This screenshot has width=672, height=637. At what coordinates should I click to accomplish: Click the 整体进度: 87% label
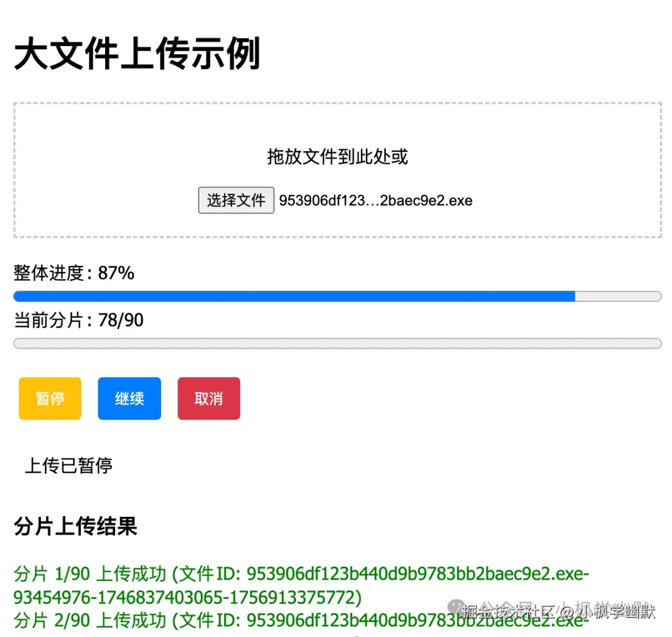click(73, 272)
